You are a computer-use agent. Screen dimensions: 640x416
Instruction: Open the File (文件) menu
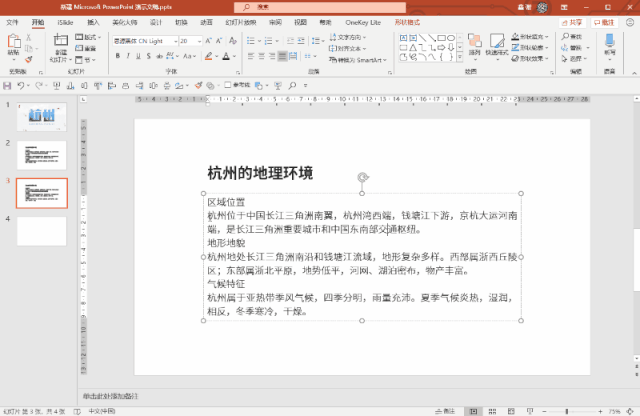coord(12,22)
